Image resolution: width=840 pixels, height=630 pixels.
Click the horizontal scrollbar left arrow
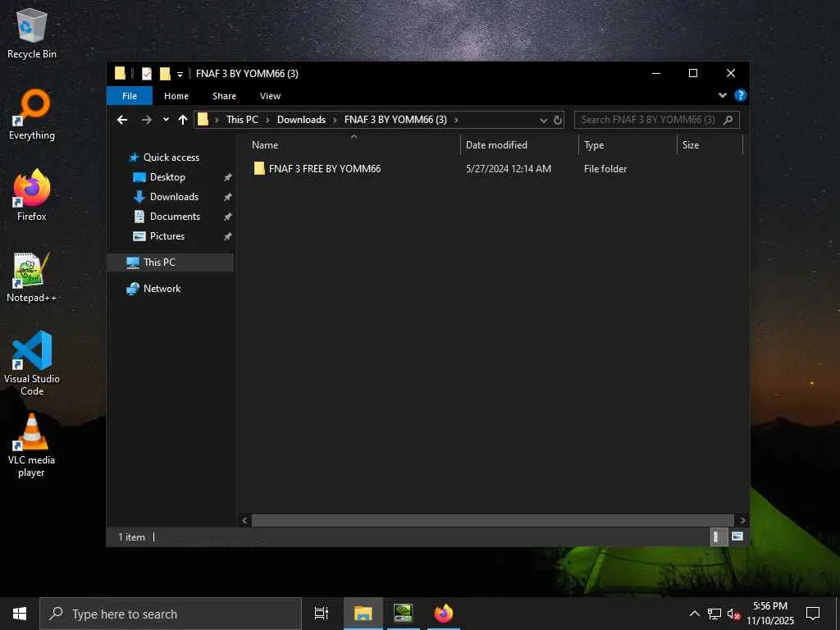tap(244, 521)
